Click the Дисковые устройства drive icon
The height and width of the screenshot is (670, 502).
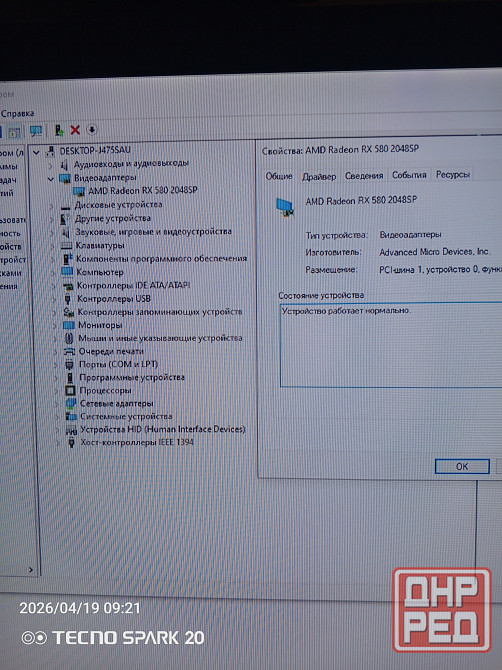click(x=66, y=207)
